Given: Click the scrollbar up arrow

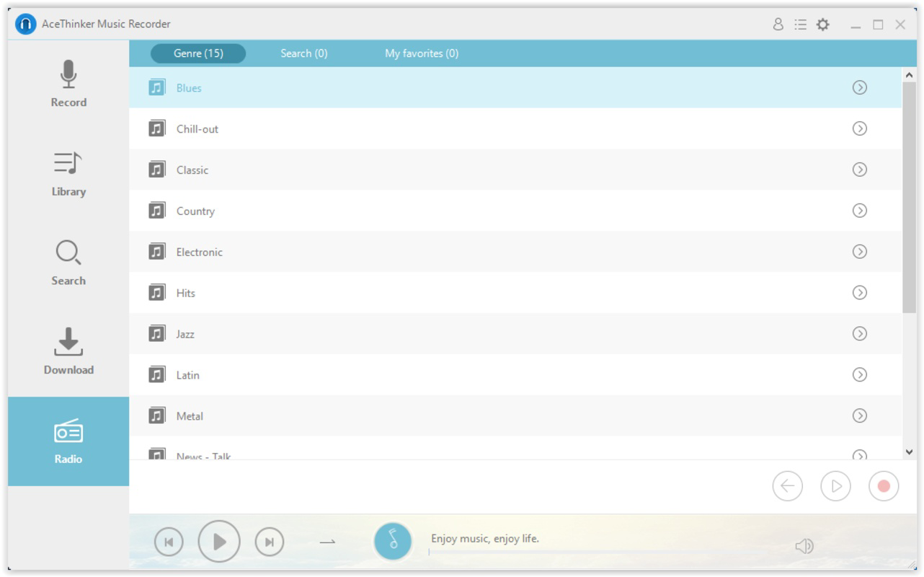Looking at the screenshot, I should point(909,75).
